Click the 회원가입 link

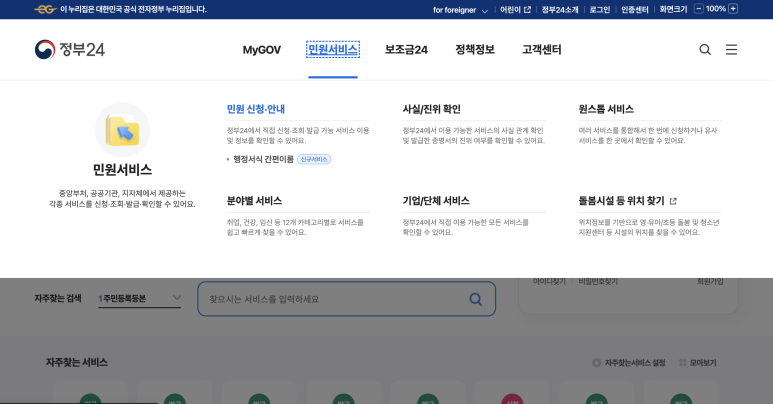click(710, 281)
